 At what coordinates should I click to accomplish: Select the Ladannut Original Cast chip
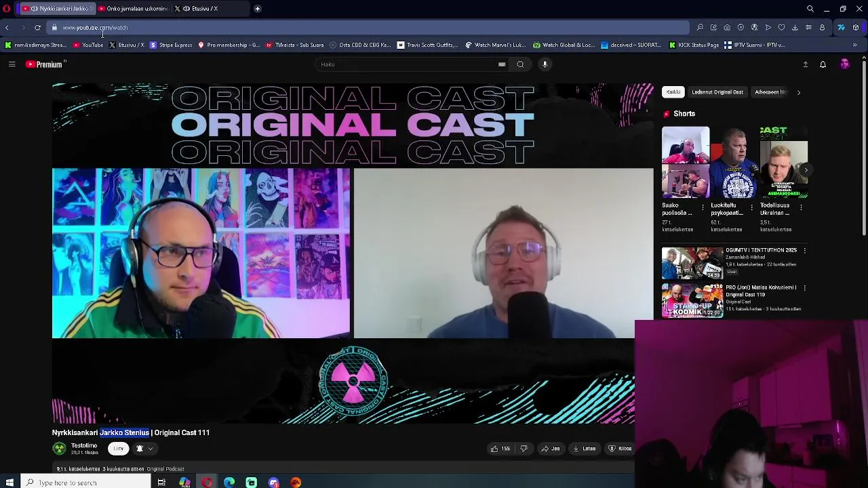click(717, 92)
